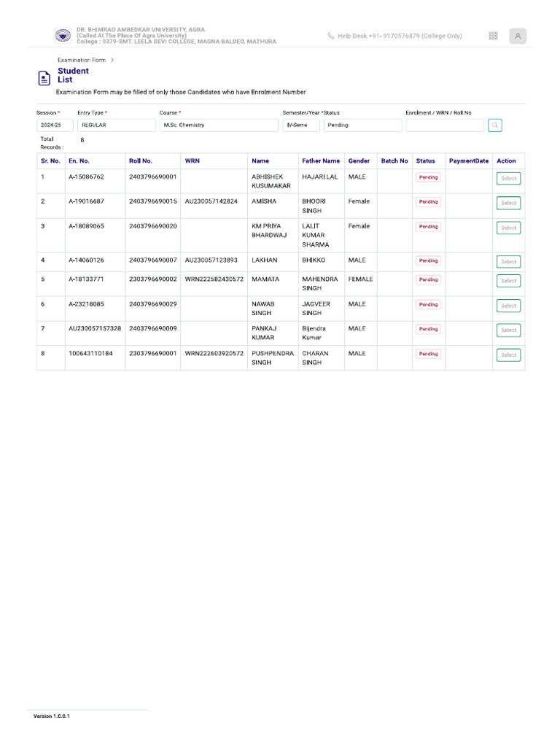Click the PaymentDate column header
The width and height of the screenshot is (560, 747).
pyautogui.click(x=469, y=161)
